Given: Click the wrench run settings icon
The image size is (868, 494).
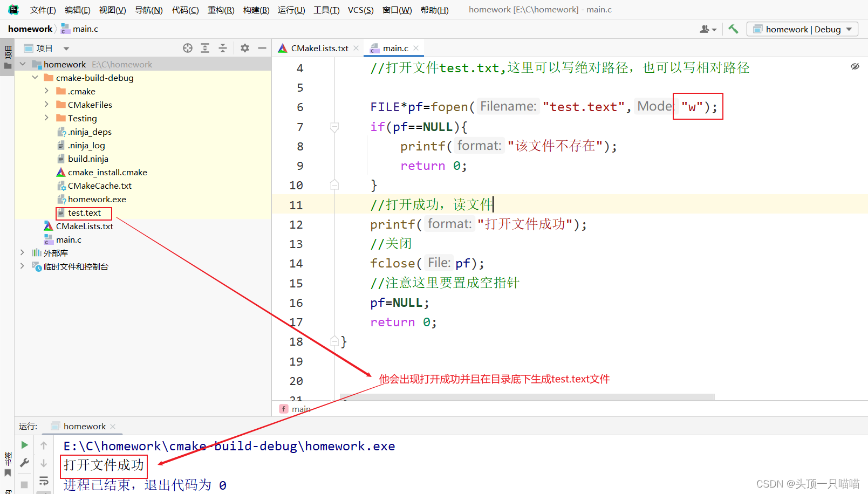Looking at the screenshot, I should tap(24, 463).
